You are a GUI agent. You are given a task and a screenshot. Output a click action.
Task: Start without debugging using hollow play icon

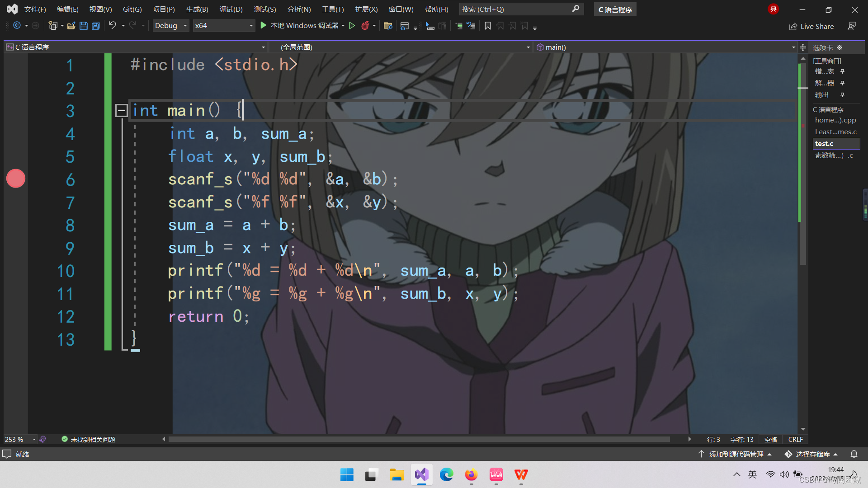click(352, 26)
